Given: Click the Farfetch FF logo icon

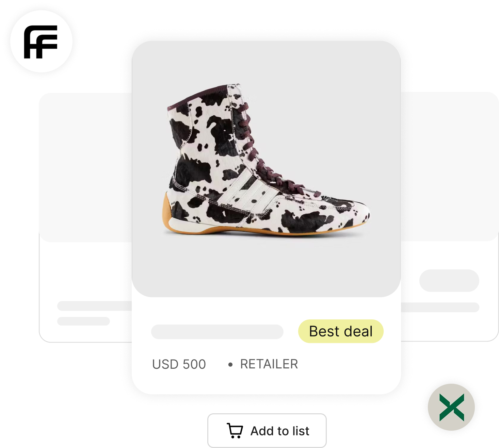Looking at the screenshot, I should point(41,42).
